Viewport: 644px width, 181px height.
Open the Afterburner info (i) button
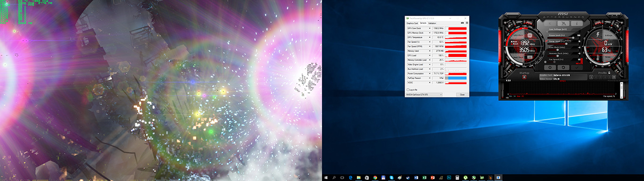577,23
